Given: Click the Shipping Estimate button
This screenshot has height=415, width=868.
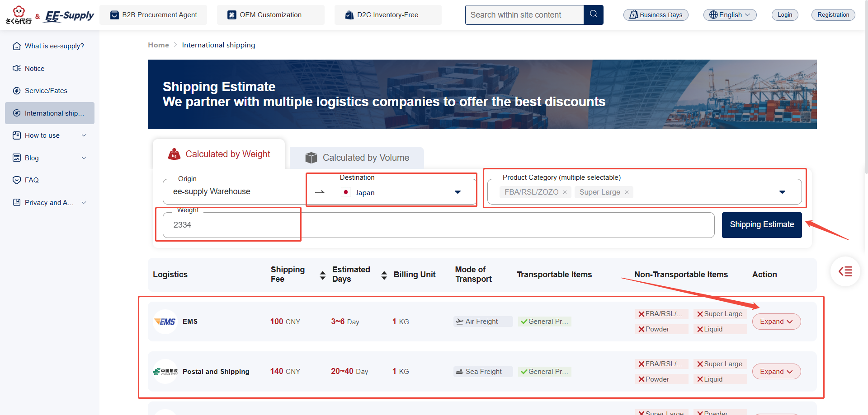Looking at the screenshot, I should coord(762,225).
